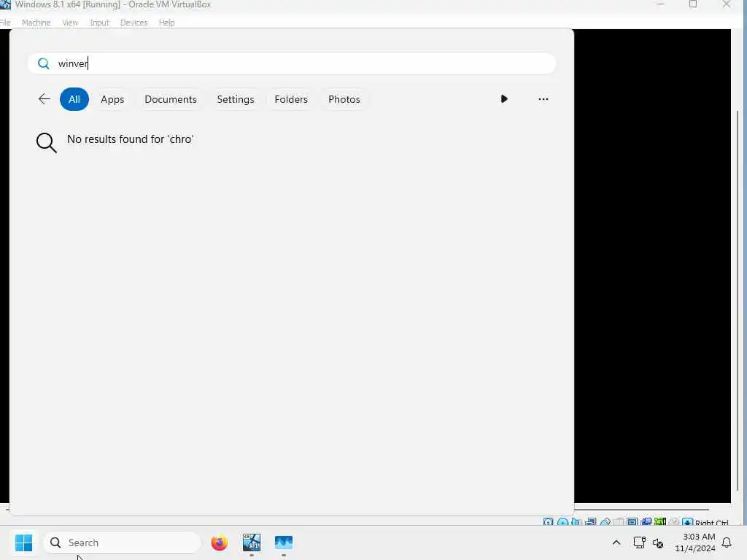Click the VirtualBox display status icon

point(632,522)
